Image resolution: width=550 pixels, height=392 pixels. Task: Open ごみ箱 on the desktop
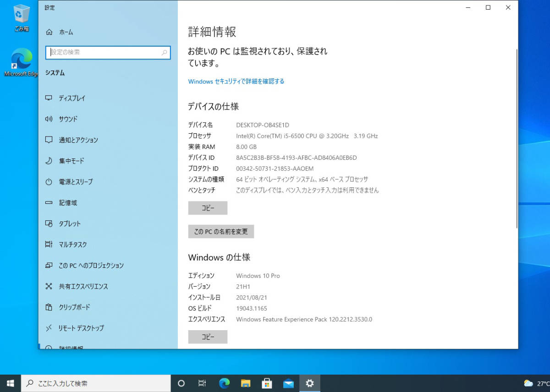pos(19,15)
